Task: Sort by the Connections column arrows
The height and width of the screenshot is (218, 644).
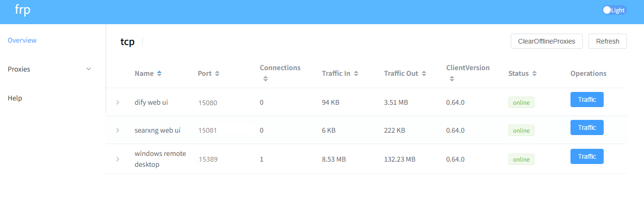Action: [266, 79]
